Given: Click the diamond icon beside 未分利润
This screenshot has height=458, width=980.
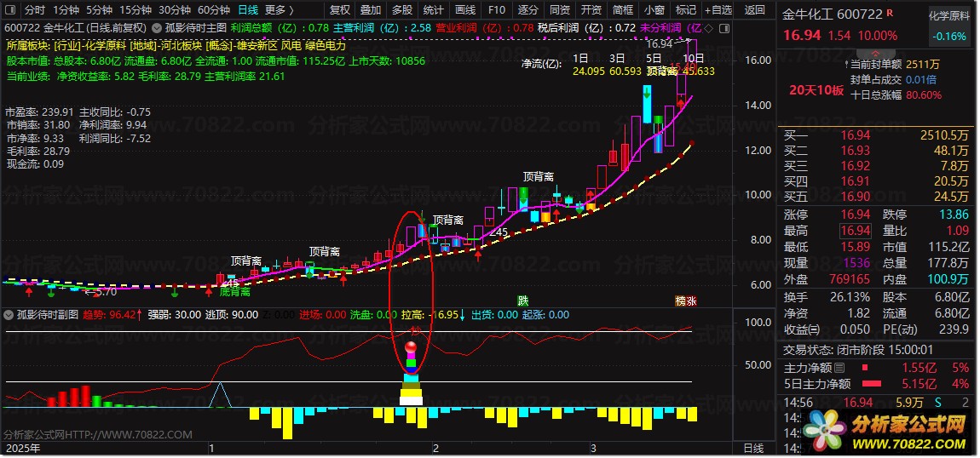Looking at the screenshot, I should (x=707, y=28).
